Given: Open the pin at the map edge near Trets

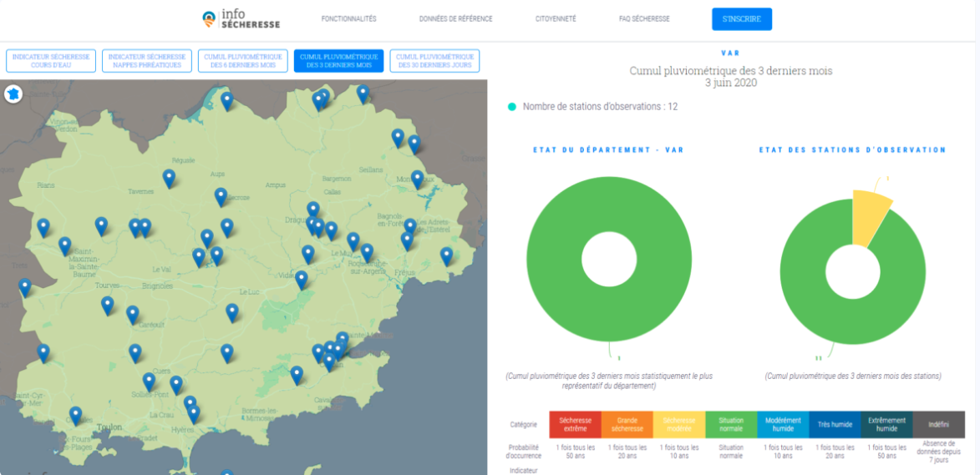Looking at the screenshot, I should coord(25,287).
